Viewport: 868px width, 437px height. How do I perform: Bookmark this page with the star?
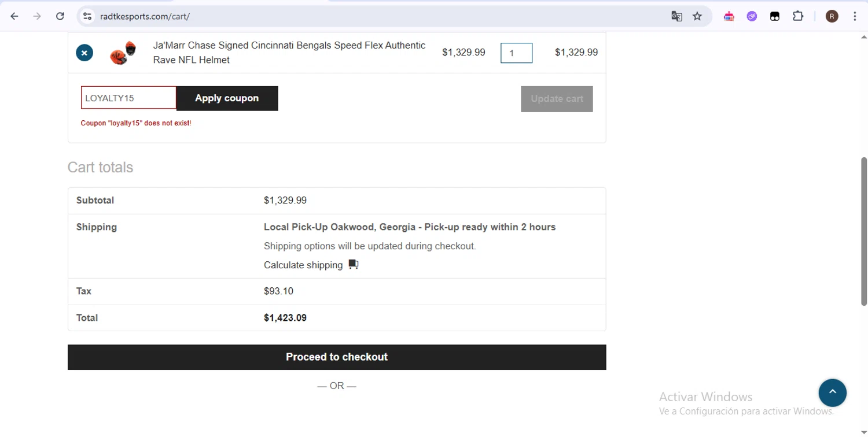point(697,16)
